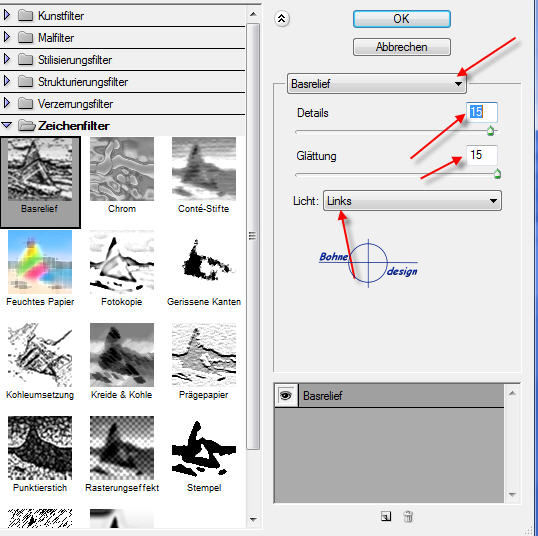
Task: Click the OK button
Action: click(401, 19)
